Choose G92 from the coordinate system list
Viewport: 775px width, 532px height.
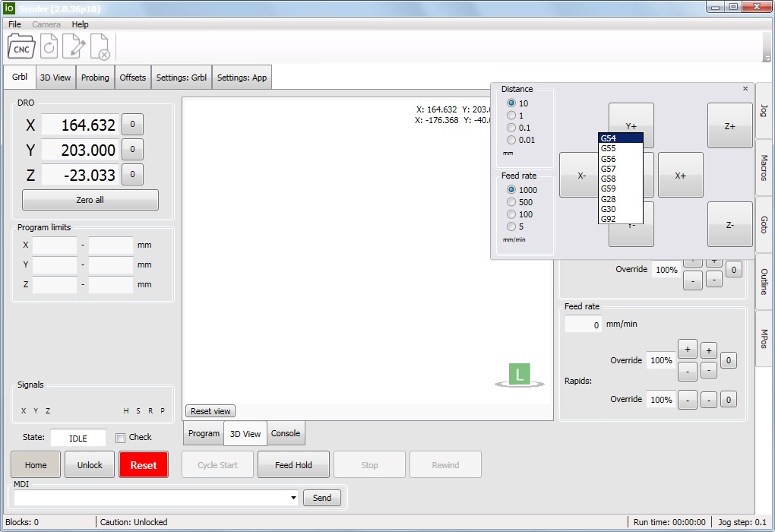609,219
